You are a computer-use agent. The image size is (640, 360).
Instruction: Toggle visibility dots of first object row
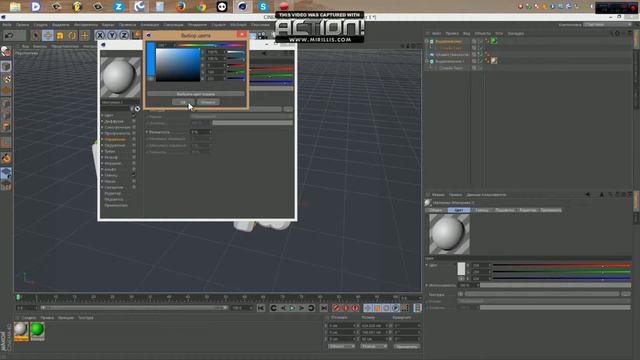point(480,41)
